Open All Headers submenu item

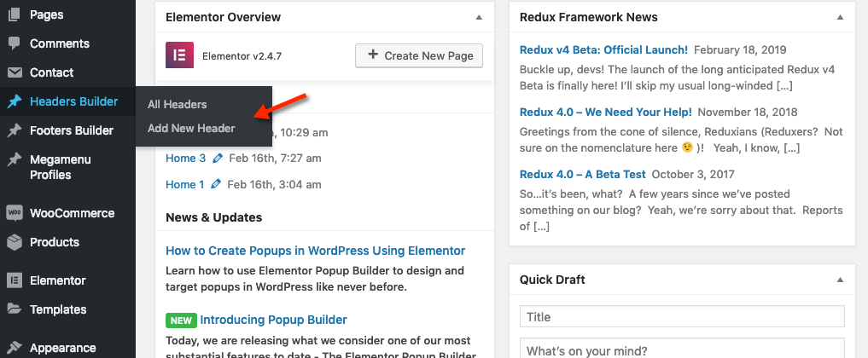(177, 104)
